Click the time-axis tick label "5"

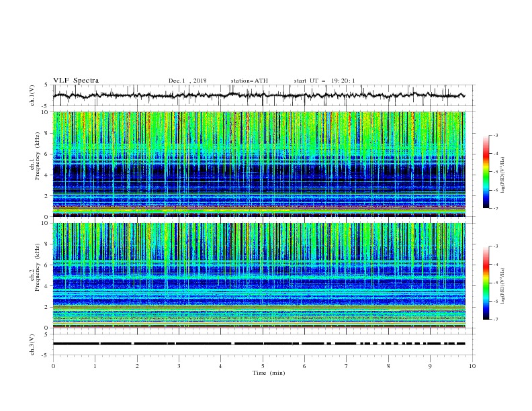263,366
